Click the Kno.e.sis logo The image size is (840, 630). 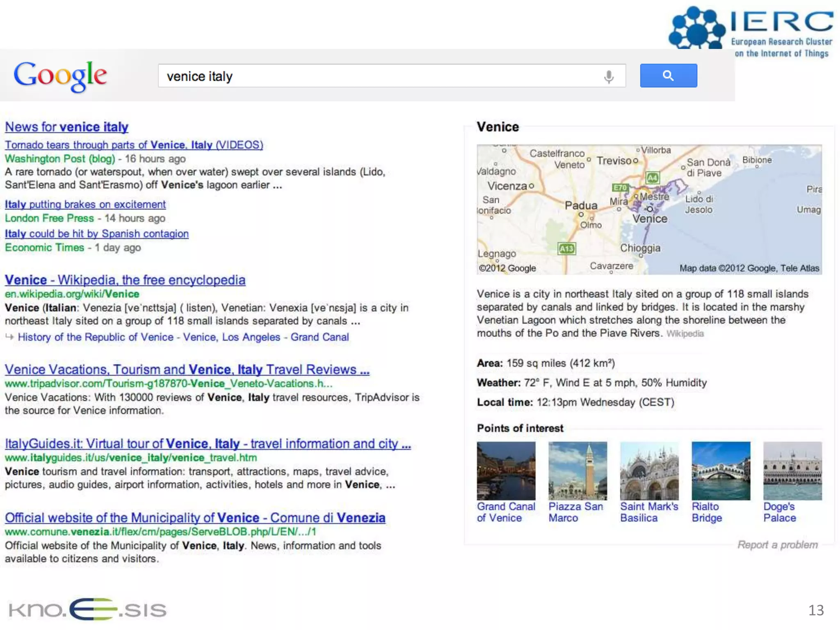87,609
